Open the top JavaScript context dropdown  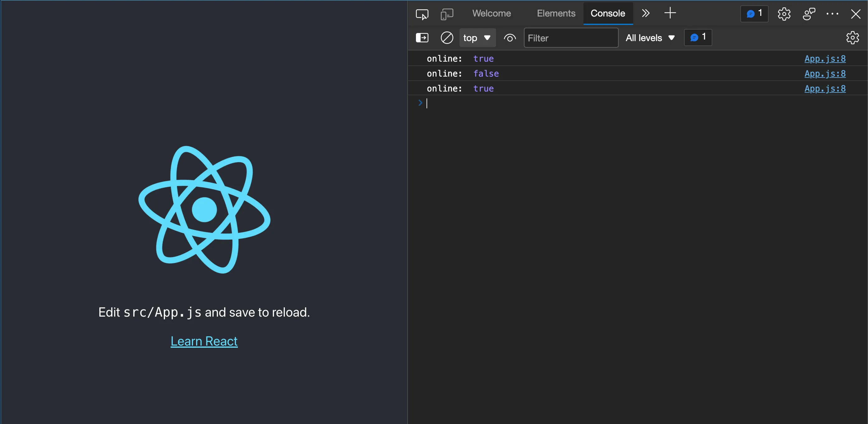(477, 38)
